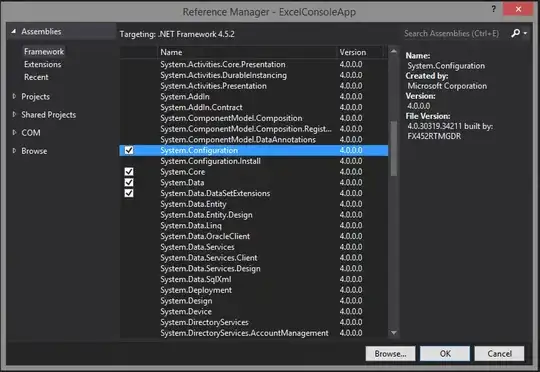This screenshot has height=372, width=540.
Task: Click the Projects label
Action: point(35,97)
